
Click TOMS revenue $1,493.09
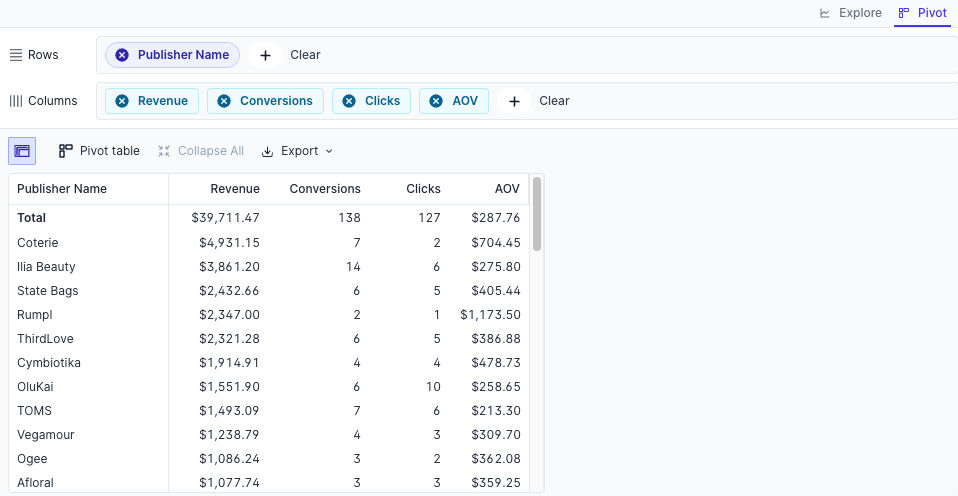point(229,410)
